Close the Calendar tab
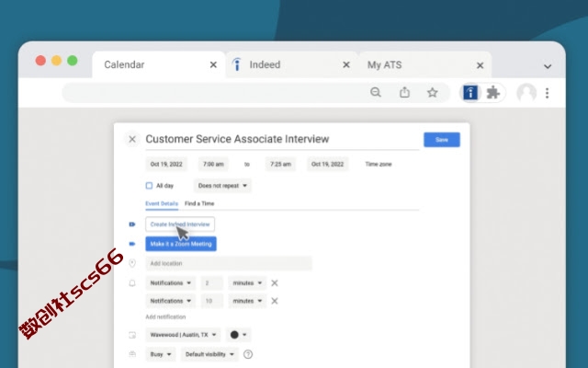The width and height of the screenshot is (588, 368). click(x=213, y=65)
